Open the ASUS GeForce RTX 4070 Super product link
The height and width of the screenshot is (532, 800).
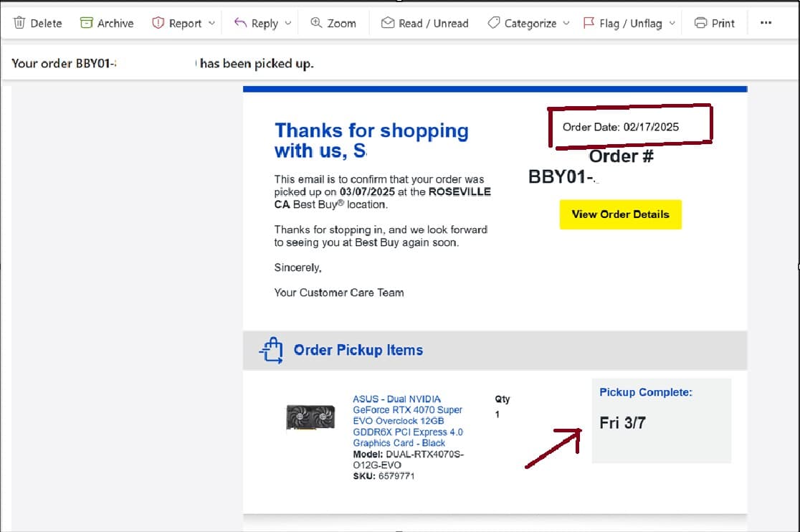tap(407, 421)
